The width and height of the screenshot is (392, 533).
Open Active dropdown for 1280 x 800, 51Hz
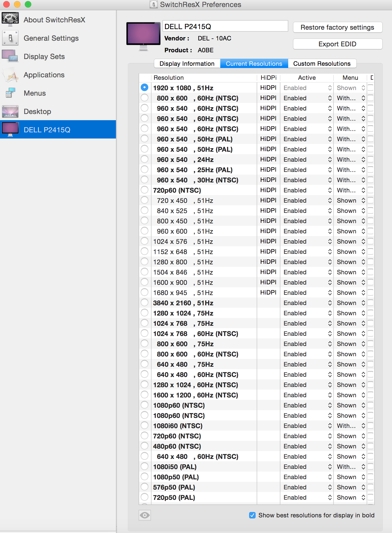307,262
